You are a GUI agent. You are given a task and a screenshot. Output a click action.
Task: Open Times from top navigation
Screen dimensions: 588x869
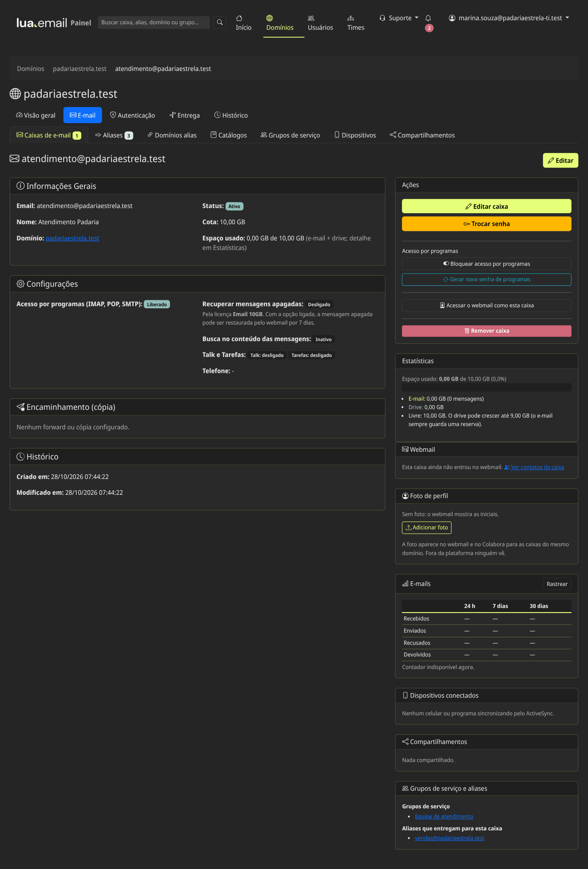[x=355, y=23]
